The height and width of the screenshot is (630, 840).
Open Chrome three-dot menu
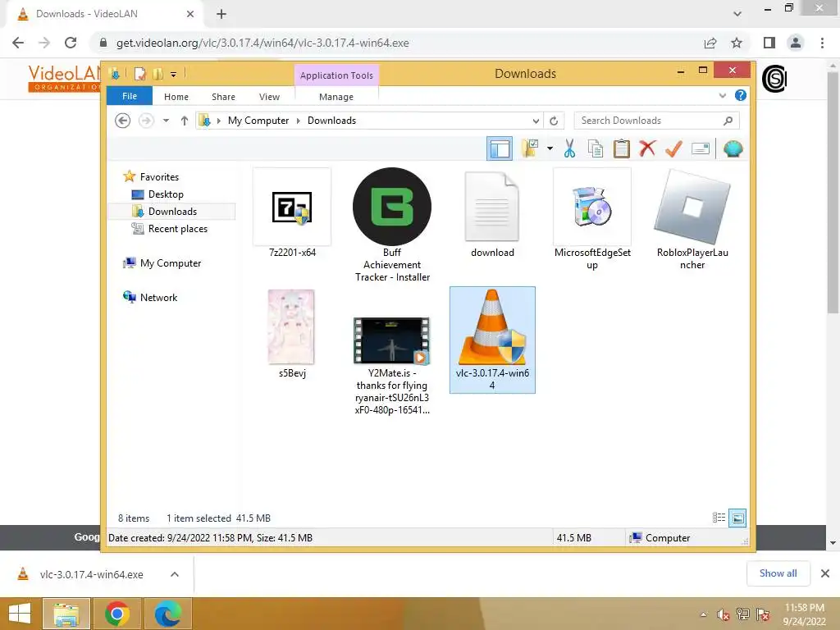(x=822, y=43)
